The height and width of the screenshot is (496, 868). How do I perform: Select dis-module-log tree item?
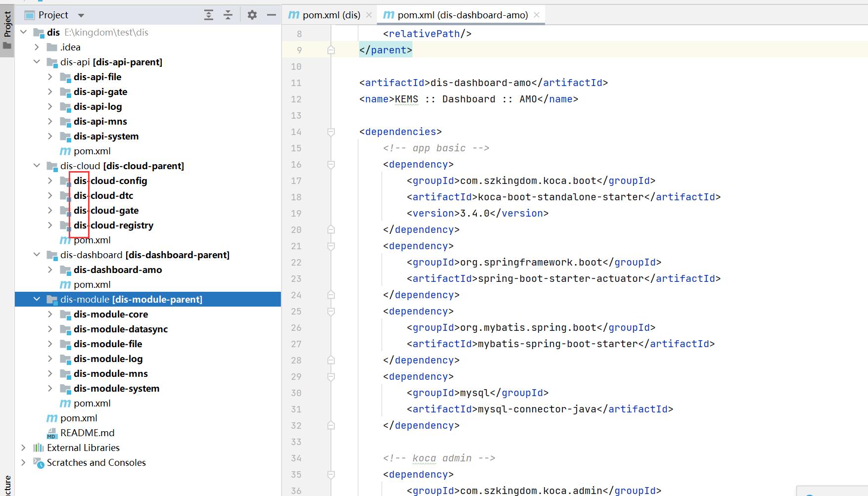click(108, 359)
